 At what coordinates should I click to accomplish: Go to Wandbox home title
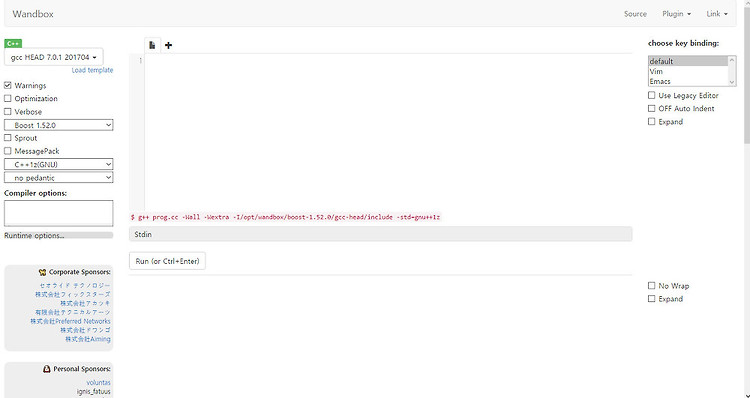(x=33, y=14)
